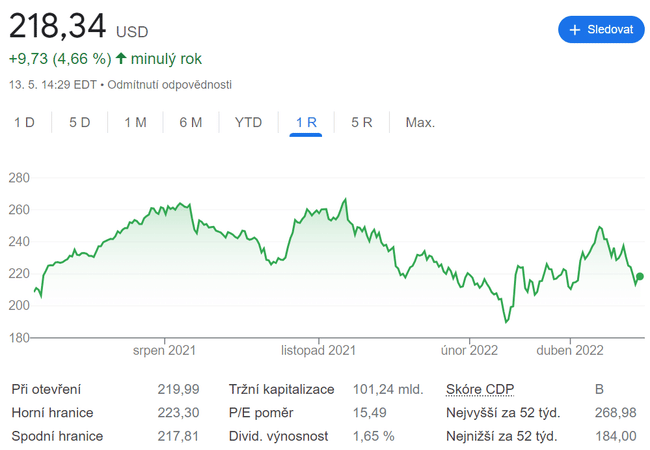Click the chart's lowest dip before duben 2022
Image resolution: width=650 pixels, height=450 pixels.
coord(507,322)
